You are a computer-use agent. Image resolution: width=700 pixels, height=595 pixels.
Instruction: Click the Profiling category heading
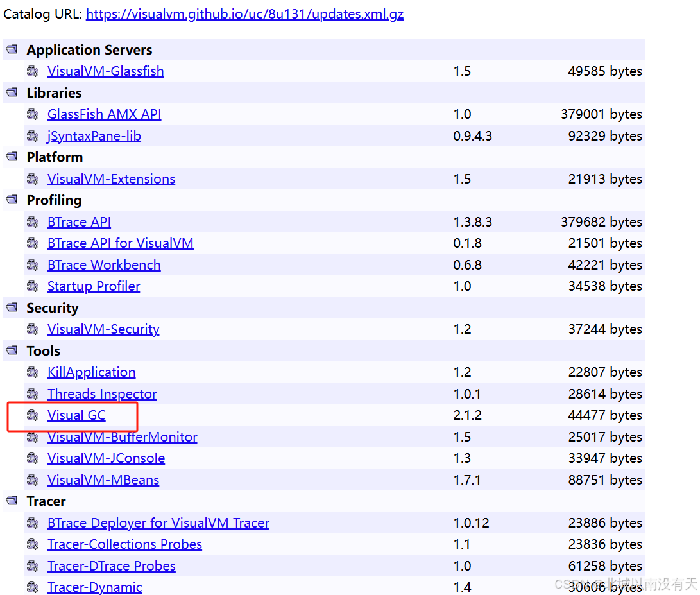pos(54,200)
